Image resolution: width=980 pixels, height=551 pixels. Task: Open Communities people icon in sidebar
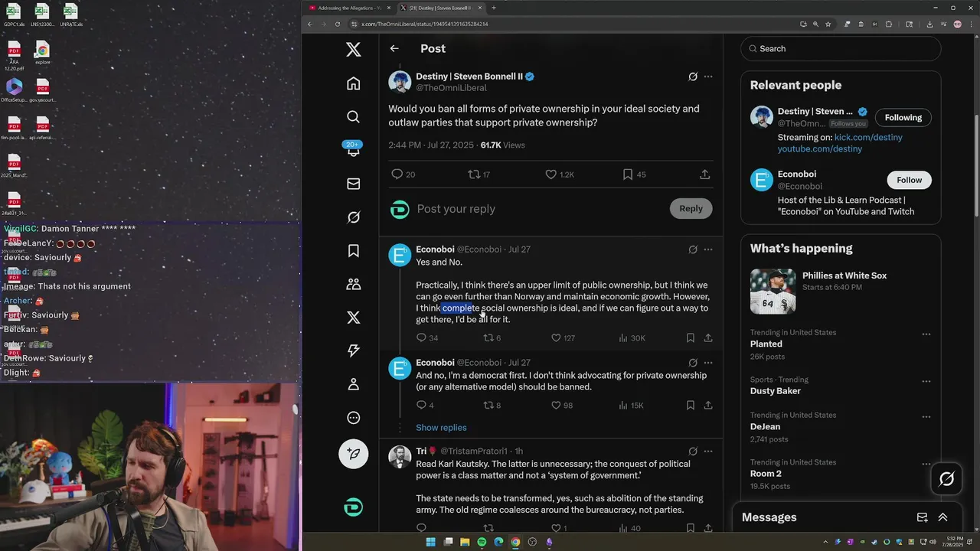(353, 284)
